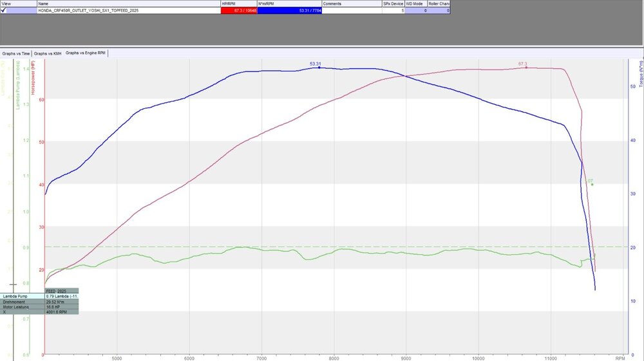Select the Drehmoment row in cursor readout

point(39,302)
